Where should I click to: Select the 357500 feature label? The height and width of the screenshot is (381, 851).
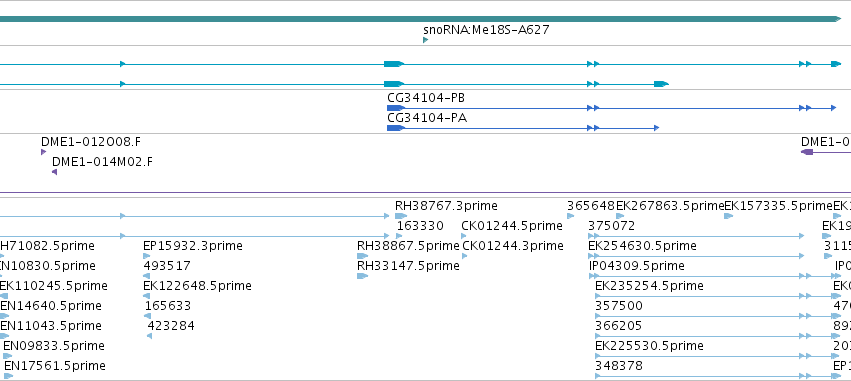pyautogui.click(x=619, y=306)
